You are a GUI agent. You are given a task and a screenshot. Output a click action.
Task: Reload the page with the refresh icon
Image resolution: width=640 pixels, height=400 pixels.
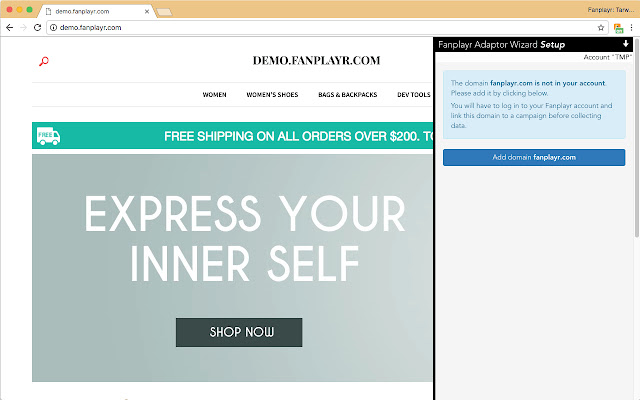click(38, 28)
